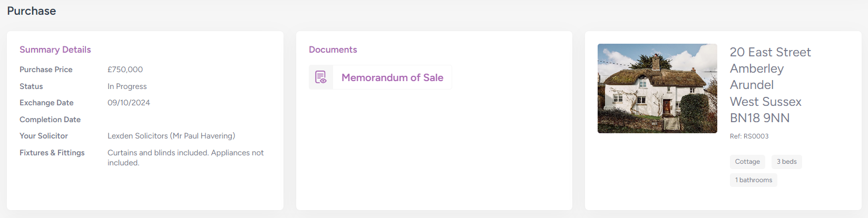Select the Cottage property tag
868x218 pixels.
747,162
